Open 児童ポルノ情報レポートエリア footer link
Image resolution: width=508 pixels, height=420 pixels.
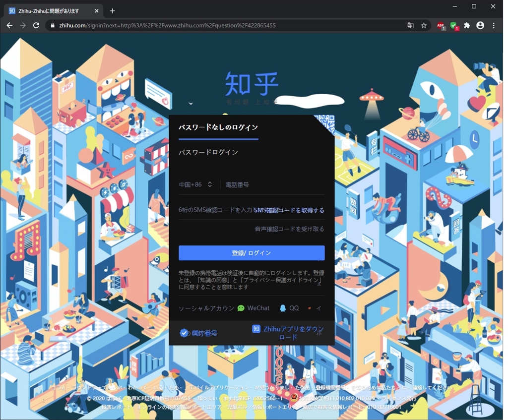(261, 407)
